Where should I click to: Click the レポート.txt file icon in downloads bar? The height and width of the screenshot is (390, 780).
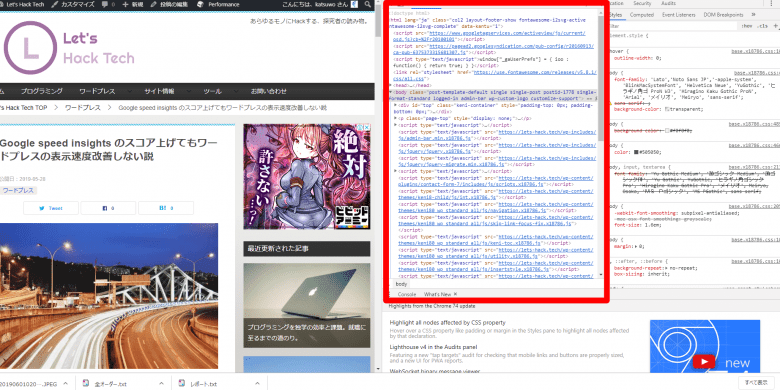pyautogui.click(x=182, y=384)
